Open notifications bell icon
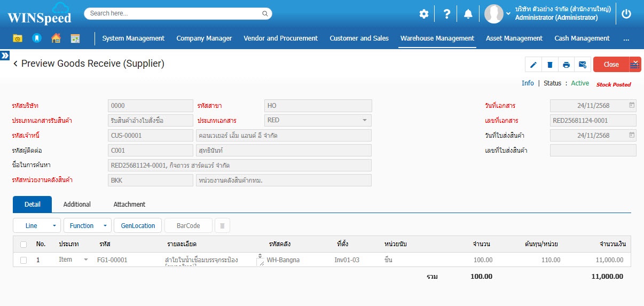The image size is (644, 306). (x=468, y=14)
